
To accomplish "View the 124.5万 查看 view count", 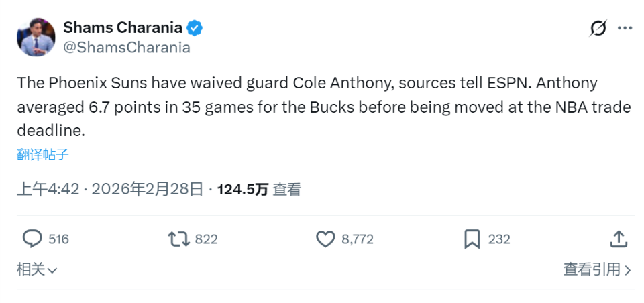I will (259, 190).
